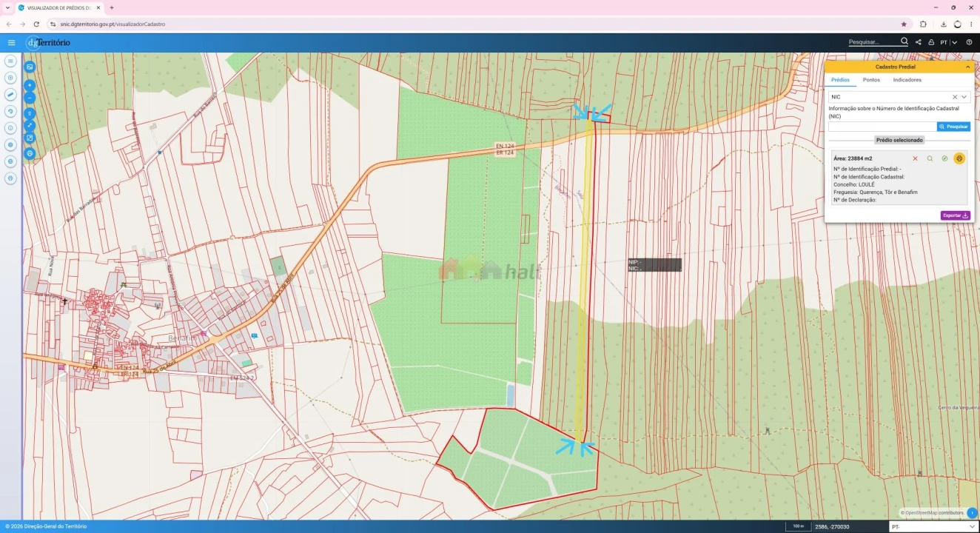Open a new browser tab
This screenshot has width=980, height=533.
click(x=112, y=7)
